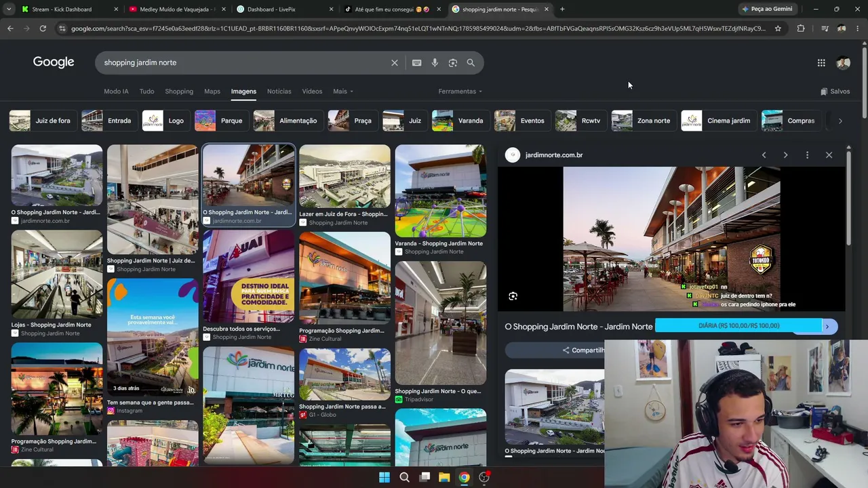
Task: Focus the Chrome address bar
Action: tap(418, 28)
